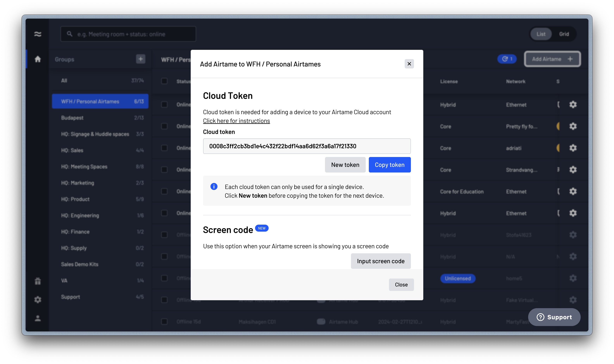
Task: Select the All group
Action: [100, 81]
